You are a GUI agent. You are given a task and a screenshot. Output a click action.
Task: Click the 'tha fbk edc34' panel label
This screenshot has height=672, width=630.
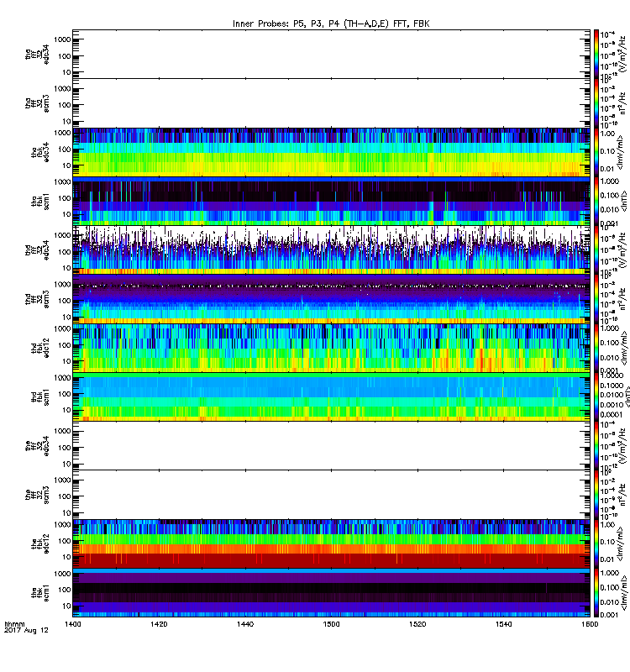point(40,152)
